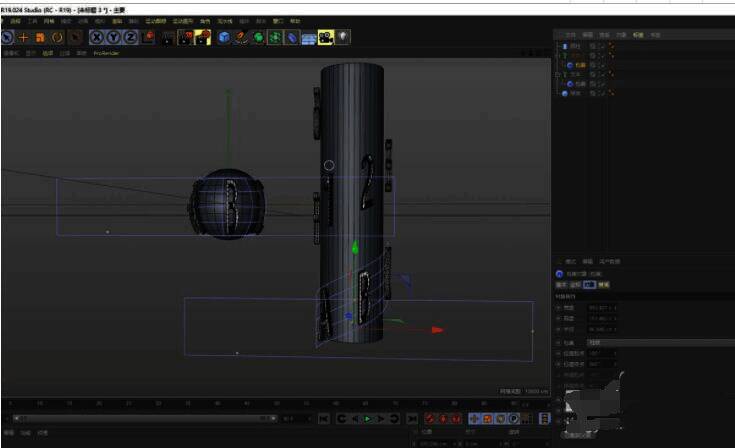Viewport: 735px width, 448px height.
Task: Click the Light bulb icon
Action: pyautogui.click(x=344, y=37)
